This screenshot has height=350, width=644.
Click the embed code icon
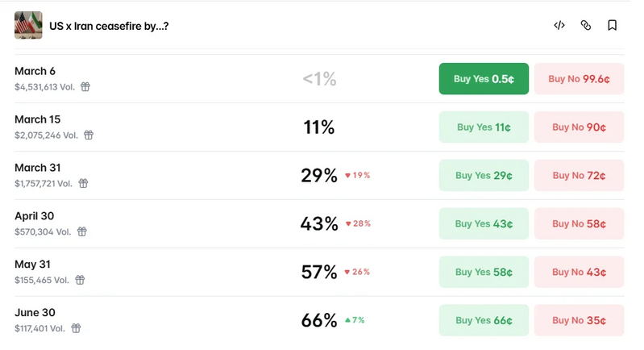coord(559,26)
